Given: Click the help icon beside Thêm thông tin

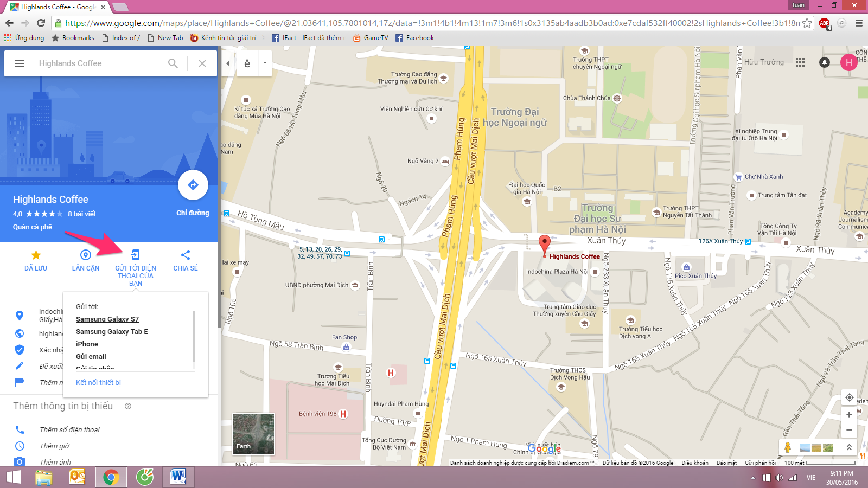Looking at the screenshot, I should pos(128,406).
